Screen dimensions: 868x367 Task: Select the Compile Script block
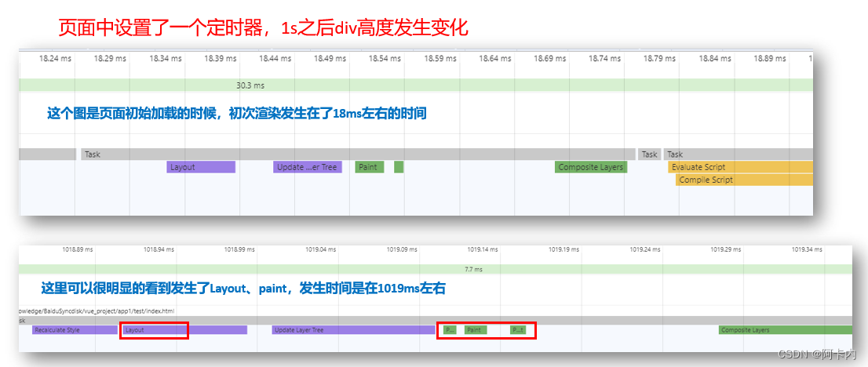point(745,180)
